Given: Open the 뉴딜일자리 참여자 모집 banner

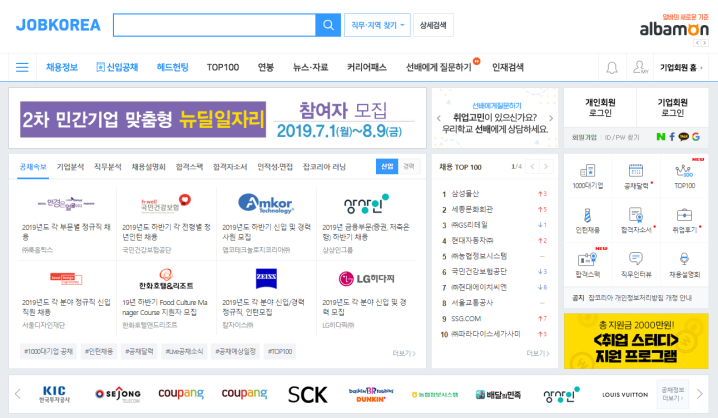Looking at the screenshot, I should pyautogui.click(x=217, y=118).
